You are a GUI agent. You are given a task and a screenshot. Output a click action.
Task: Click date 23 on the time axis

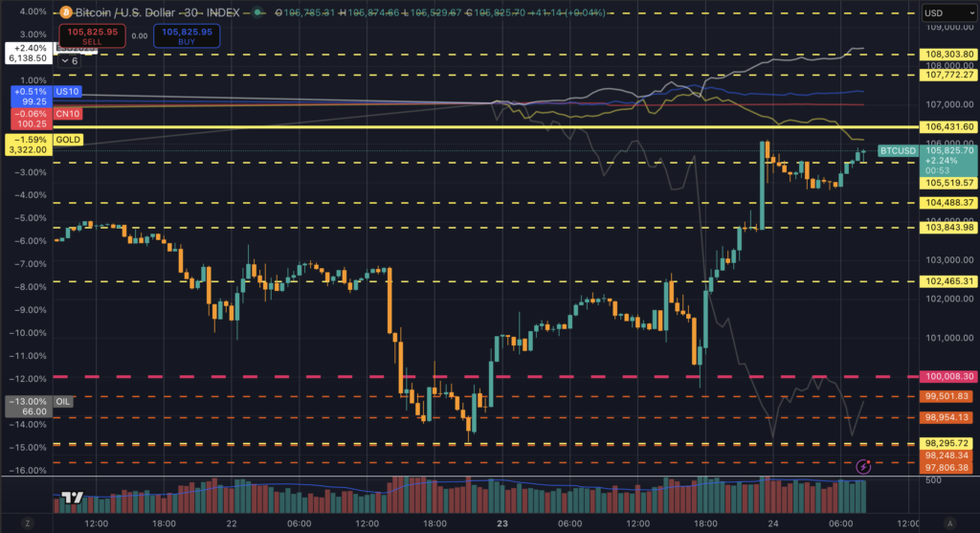[501, 524]
